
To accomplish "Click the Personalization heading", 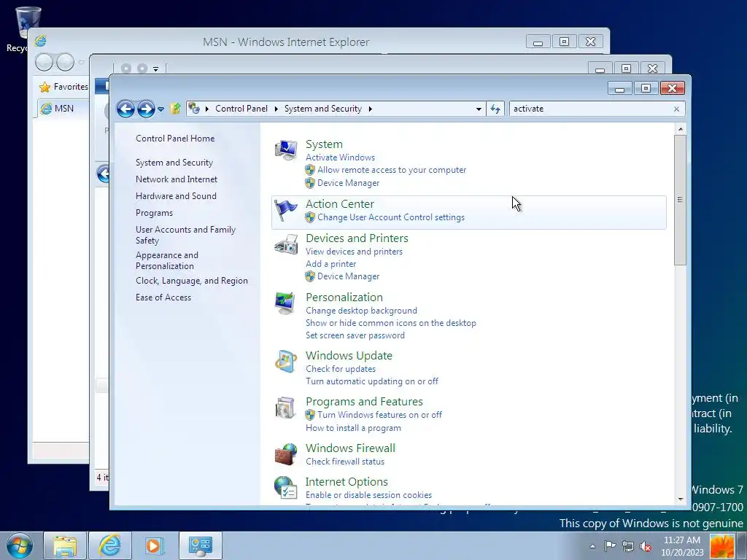I will click(344, 297).
